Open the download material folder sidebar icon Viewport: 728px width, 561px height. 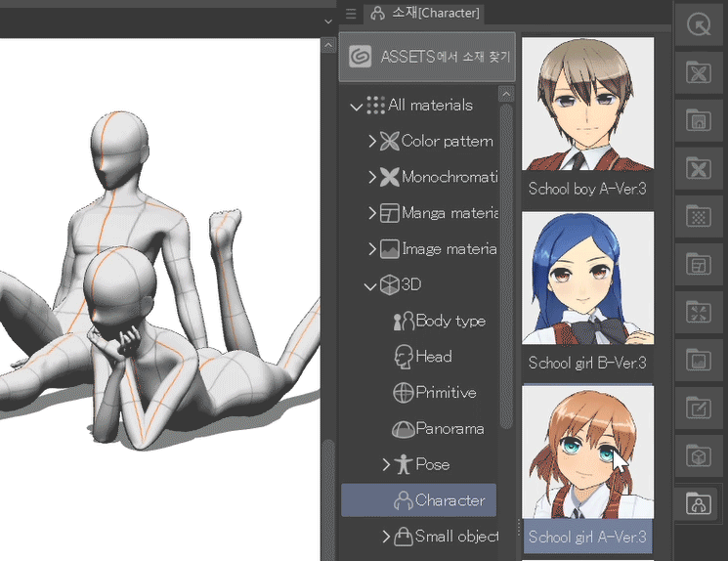pyautogui.click(x=699, y=120)
